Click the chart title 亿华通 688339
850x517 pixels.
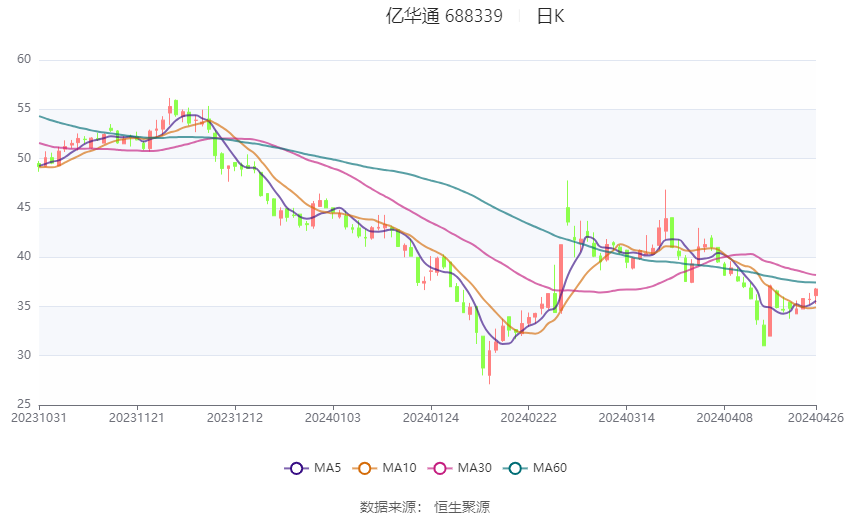tap(444, 16)
